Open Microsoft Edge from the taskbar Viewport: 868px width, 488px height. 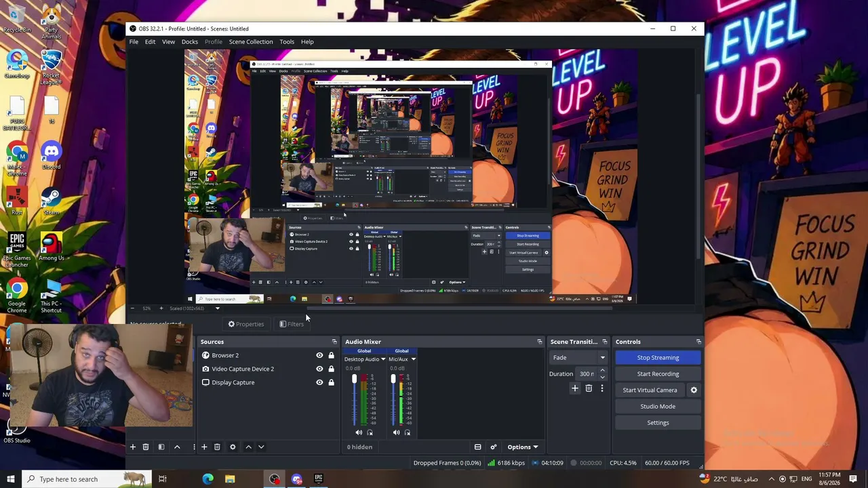coord(208,479)
